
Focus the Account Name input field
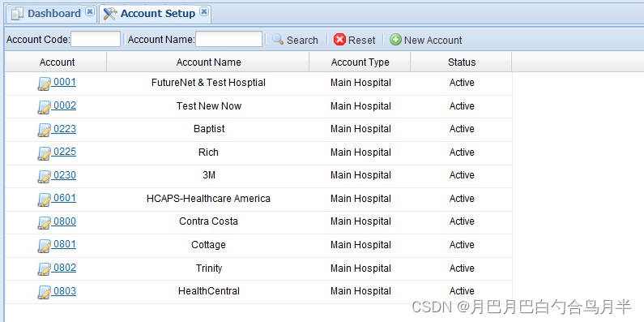[x=228, y=40]
